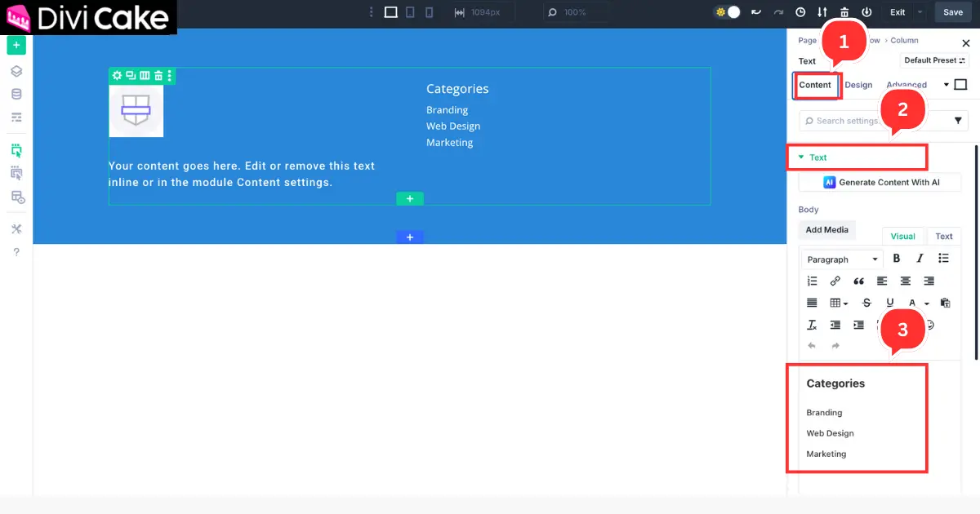Click the Page breadcrumb link
The image size is (980, 514).
[808, 40]
